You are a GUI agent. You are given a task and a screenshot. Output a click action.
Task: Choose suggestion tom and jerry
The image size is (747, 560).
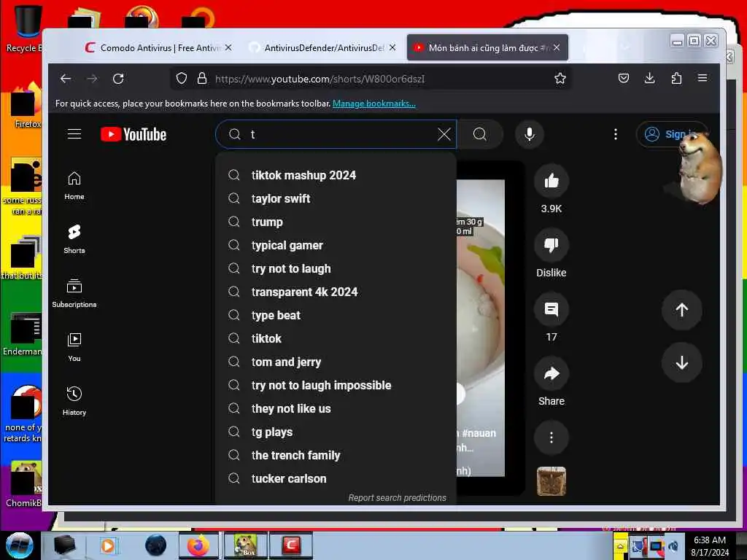pos(336,362)
